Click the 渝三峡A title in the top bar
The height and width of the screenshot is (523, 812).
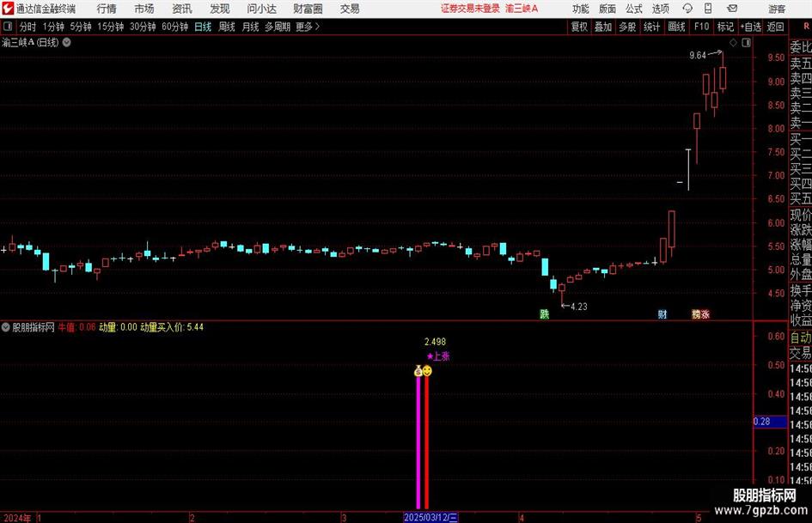[x=522, y=9]
